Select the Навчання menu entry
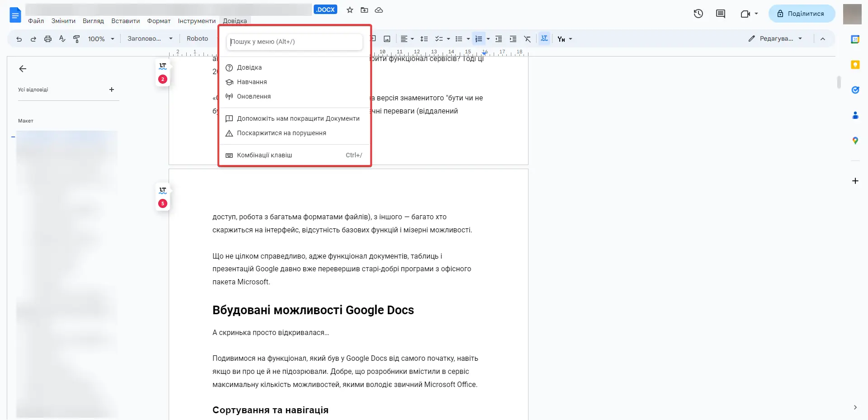 (294, 82)
